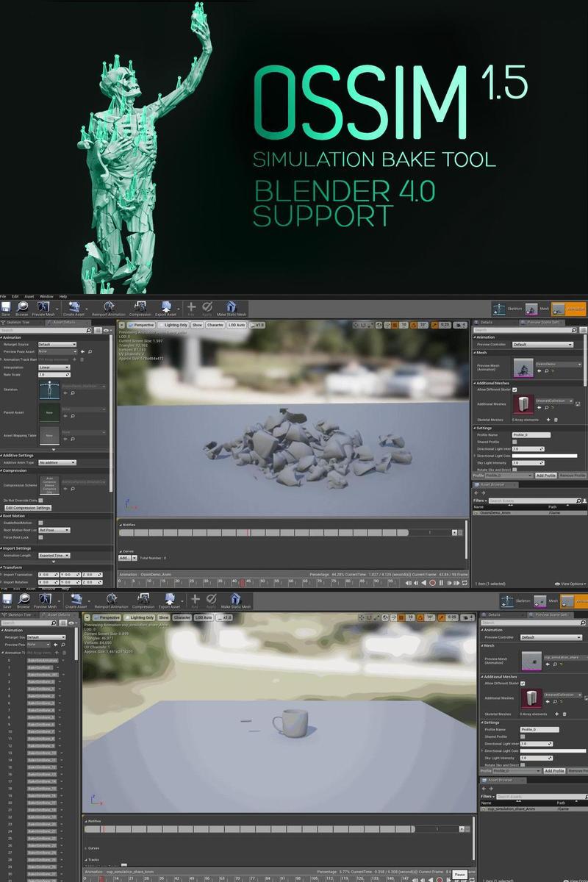The height and width of the screenshot is (882, 588).
Task: Toggle Rotate Sky checkbox in the upper editor
Action: [514, 470]
